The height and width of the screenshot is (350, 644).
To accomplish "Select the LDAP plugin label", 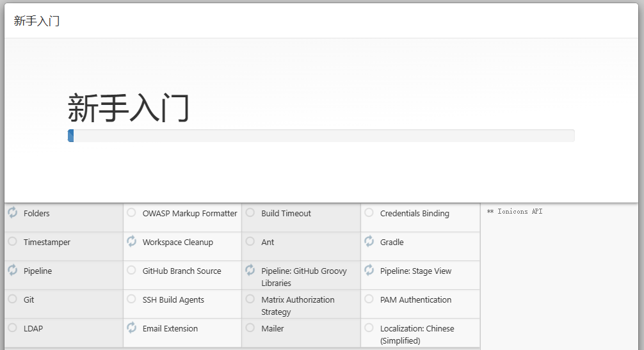I will tap(33, 328).
